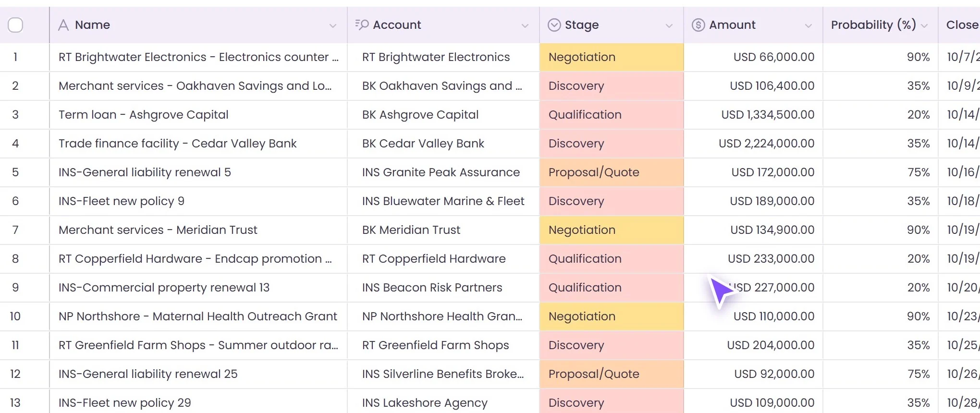Click the Amount column currency icon

[x=698, y=25]
